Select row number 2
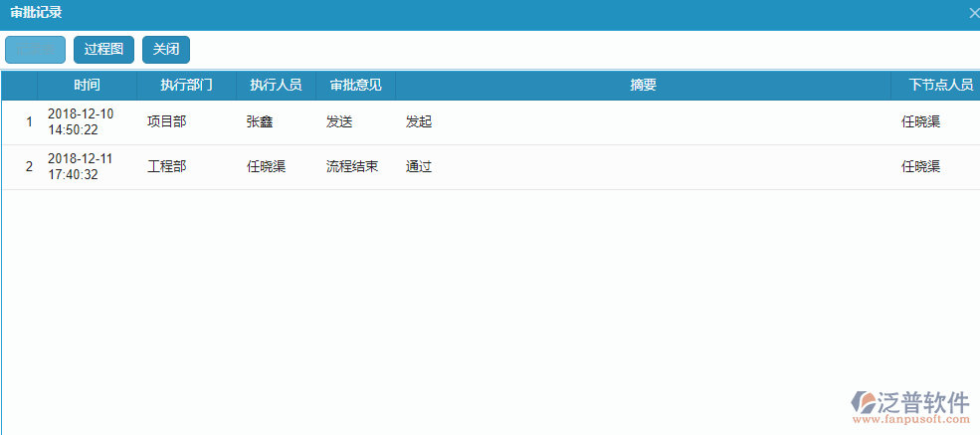 tap(29, 167)
